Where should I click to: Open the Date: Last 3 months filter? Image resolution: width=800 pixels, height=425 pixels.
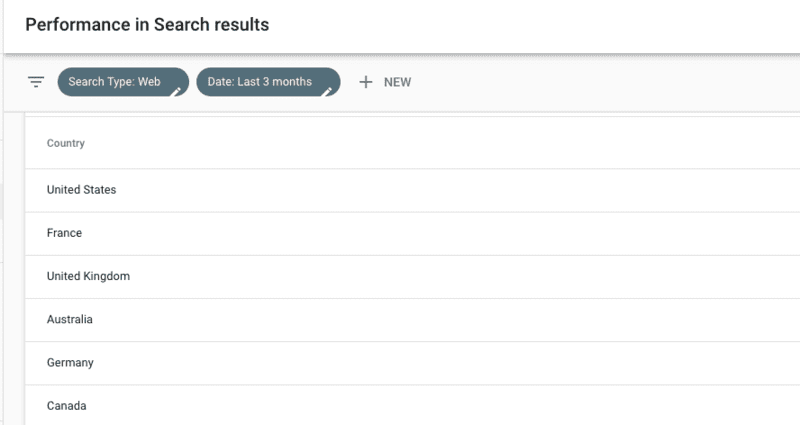268,82
